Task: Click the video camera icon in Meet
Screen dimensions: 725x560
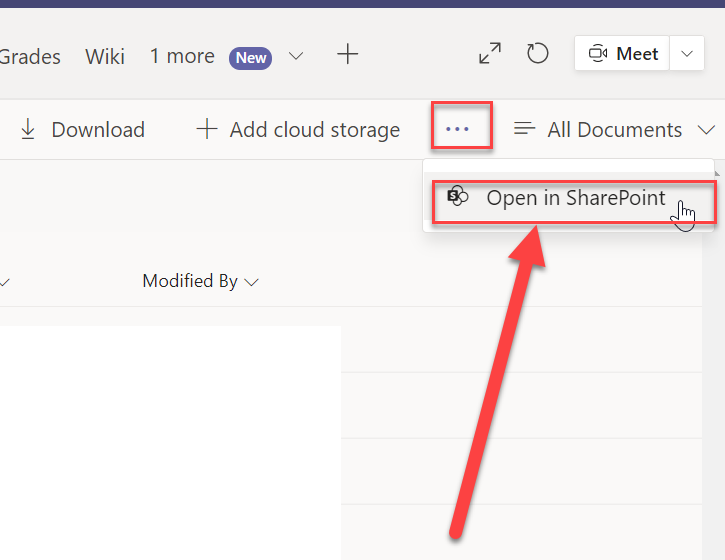Action: [x=597, y=54]
